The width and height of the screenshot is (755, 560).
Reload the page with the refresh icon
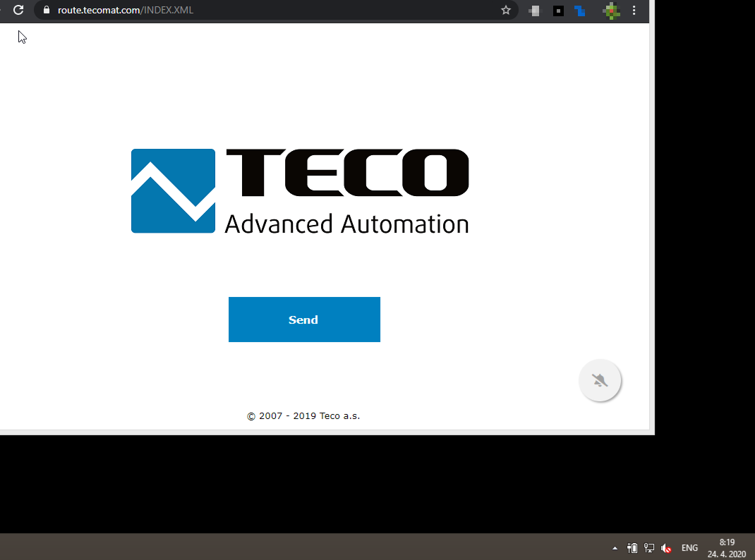pyautogui.click(x=19, y=10)
